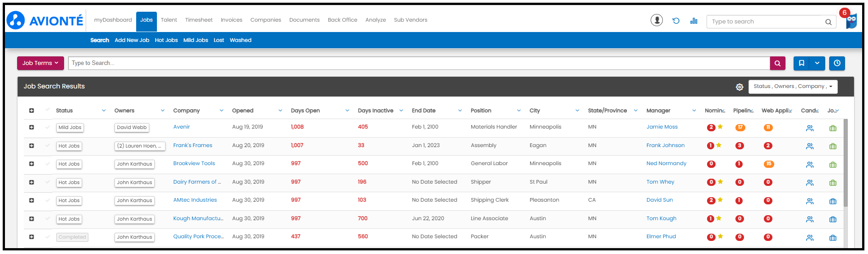Screen dimensions: 868x254
Task: Open the user profile icon
Action: (657, 20)
